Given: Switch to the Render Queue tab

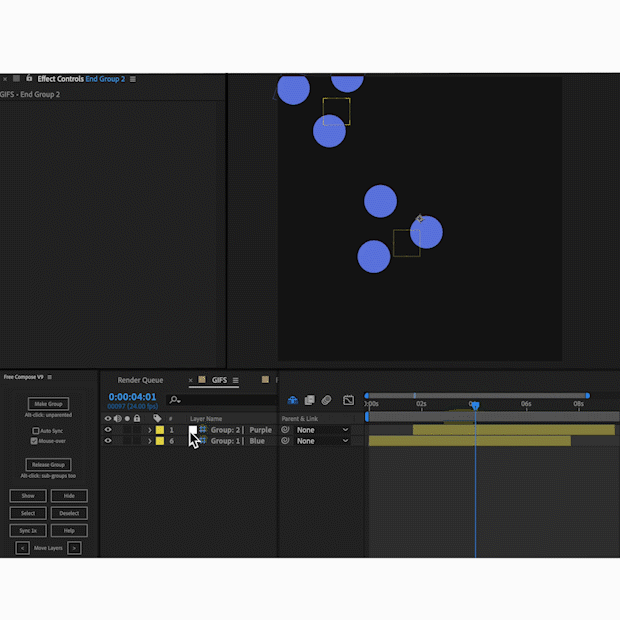Looking at the screenshot, I should 140,380.
